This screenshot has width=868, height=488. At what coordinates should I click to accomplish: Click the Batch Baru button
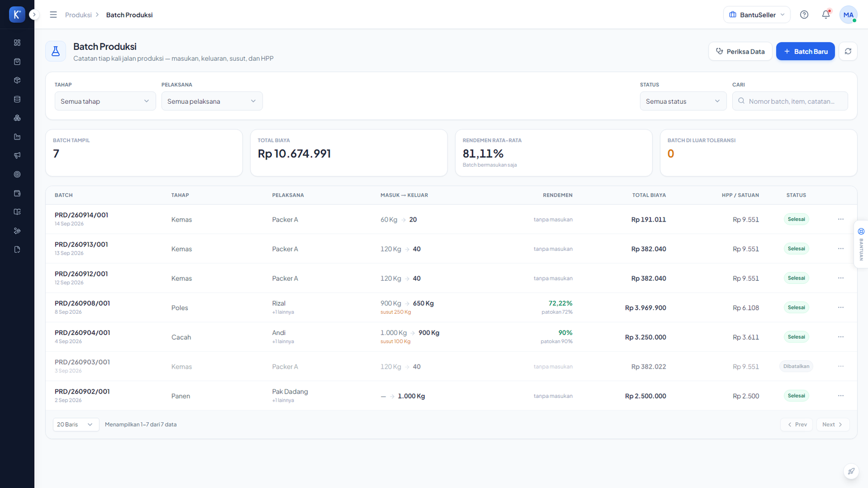point(805,51)
